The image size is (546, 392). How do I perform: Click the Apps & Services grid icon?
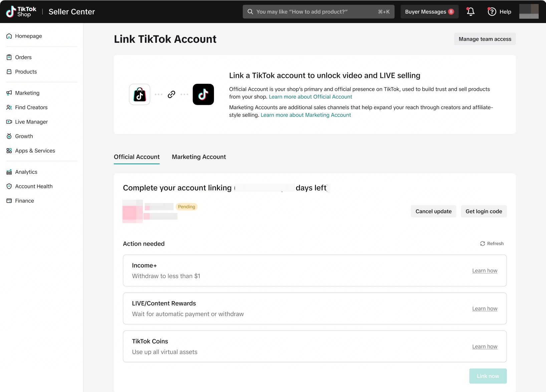(x=9, y=151)
